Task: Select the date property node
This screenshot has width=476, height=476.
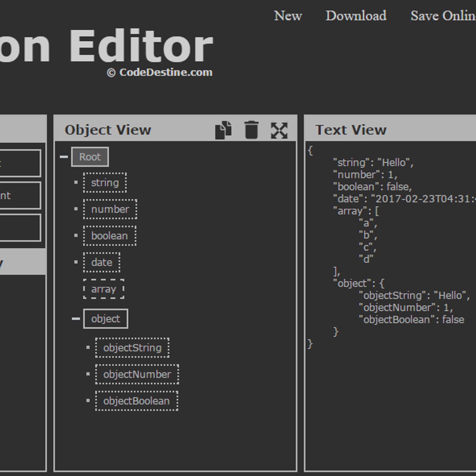Action: [x=102, y=262]
